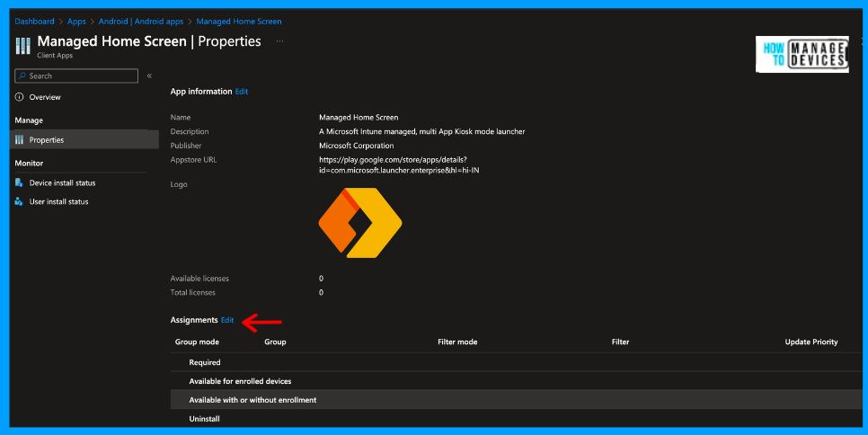Click the Group column header
Viewport: 868px width, 435px height.
coord(275,342)
